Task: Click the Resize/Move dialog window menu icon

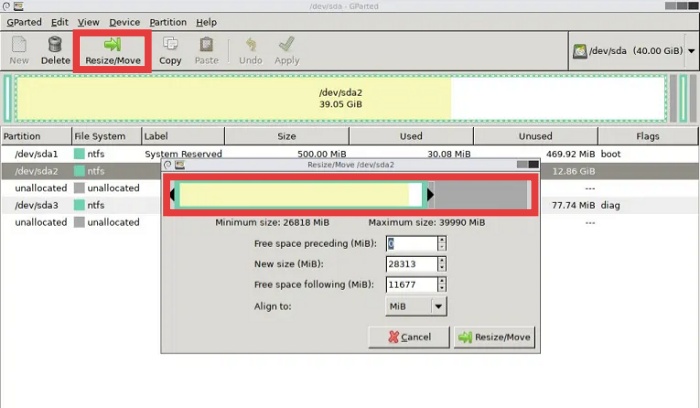Action: click(x=180, y=165)
